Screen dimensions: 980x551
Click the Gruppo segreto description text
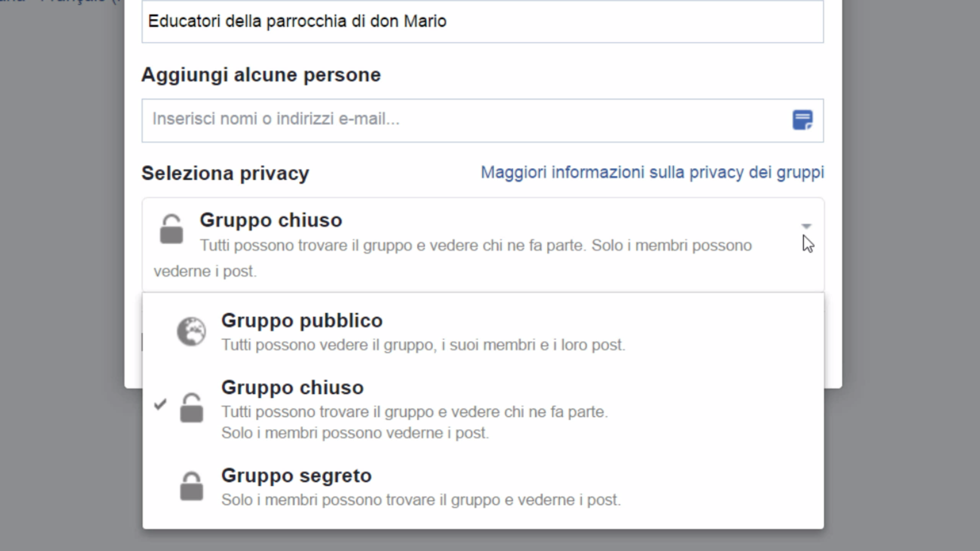(x=421, y=500)
